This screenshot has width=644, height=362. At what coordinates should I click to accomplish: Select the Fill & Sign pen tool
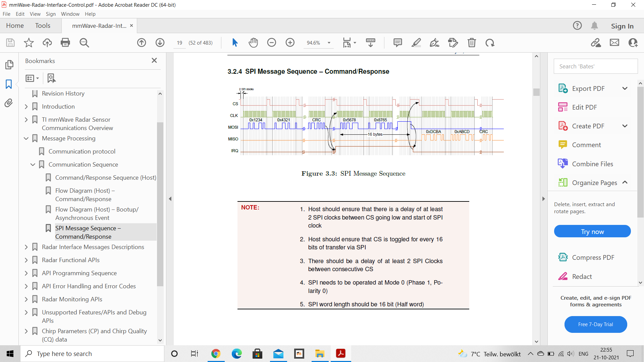(435, 43)
